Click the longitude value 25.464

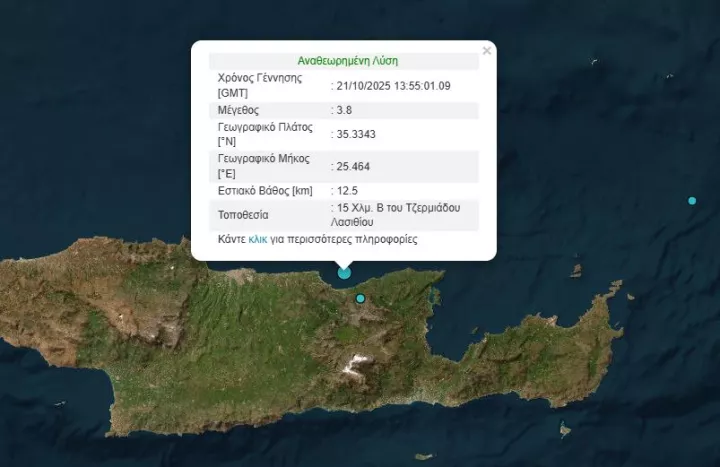tap(353, 165)
